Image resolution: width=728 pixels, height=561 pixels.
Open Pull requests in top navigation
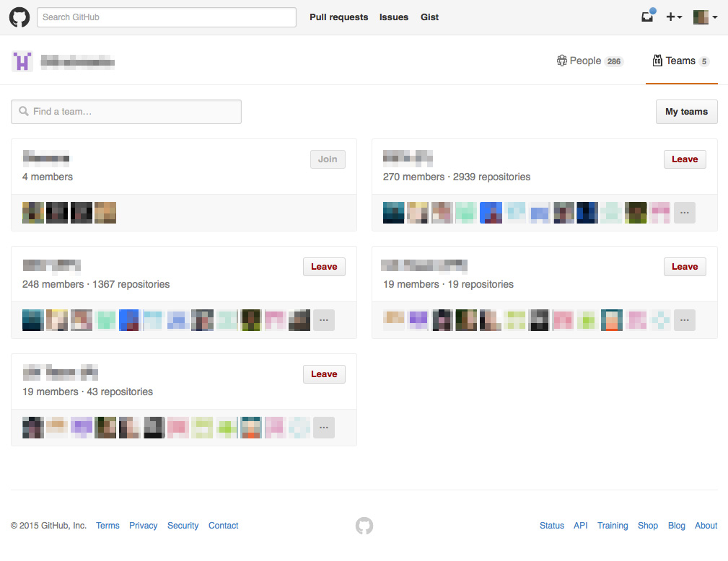(338, 17)
